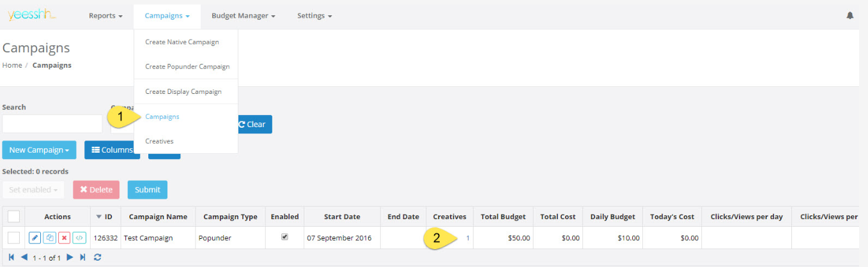Select the Test Campaign row checkbox

13,238
